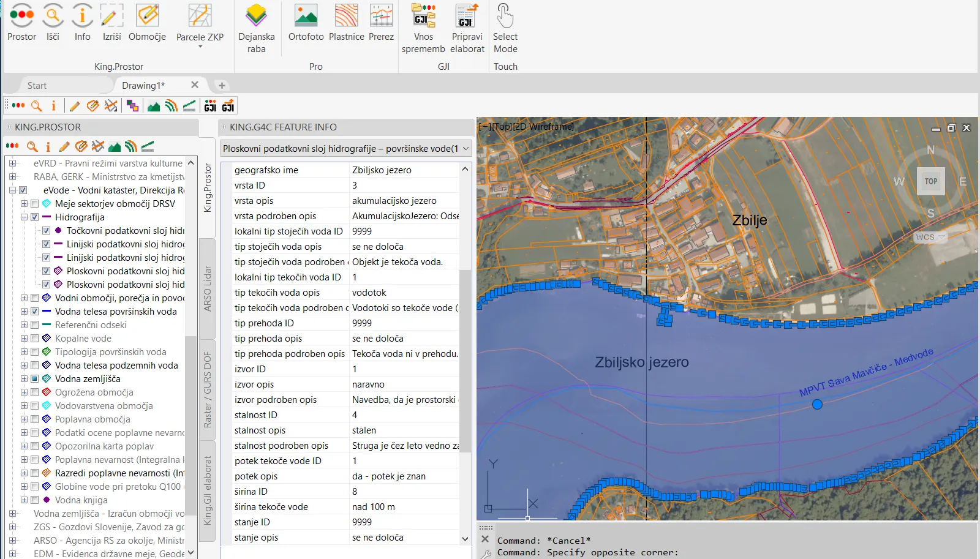Open the Parcele ZKP dropdown arrow
This screenshot has height=559, width=980.
[x=200, y=47]
